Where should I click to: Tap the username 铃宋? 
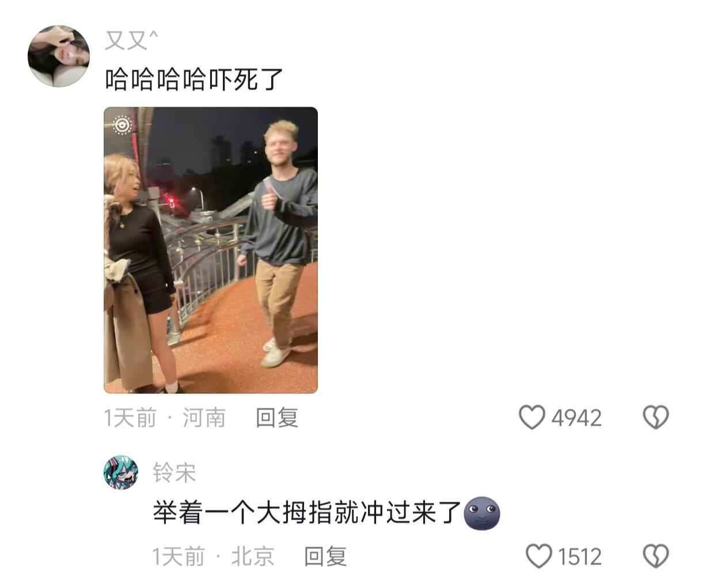[x=174, y=473]
